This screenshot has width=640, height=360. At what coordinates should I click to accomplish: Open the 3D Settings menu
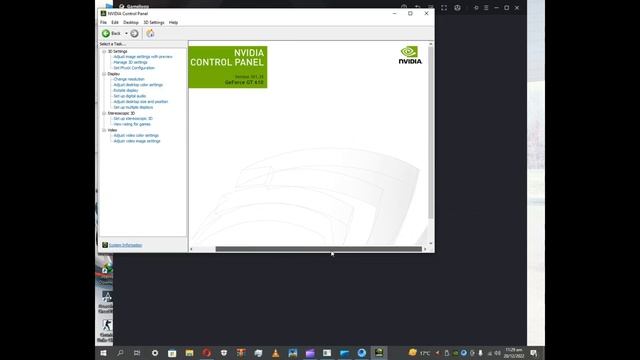coord(154,22)
